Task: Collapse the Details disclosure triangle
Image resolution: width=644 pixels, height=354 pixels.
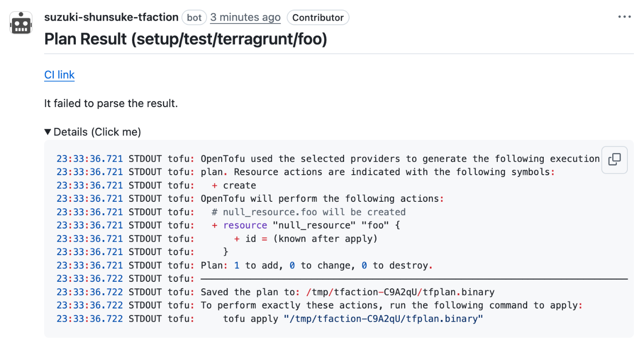Action: tap(48, 132)
